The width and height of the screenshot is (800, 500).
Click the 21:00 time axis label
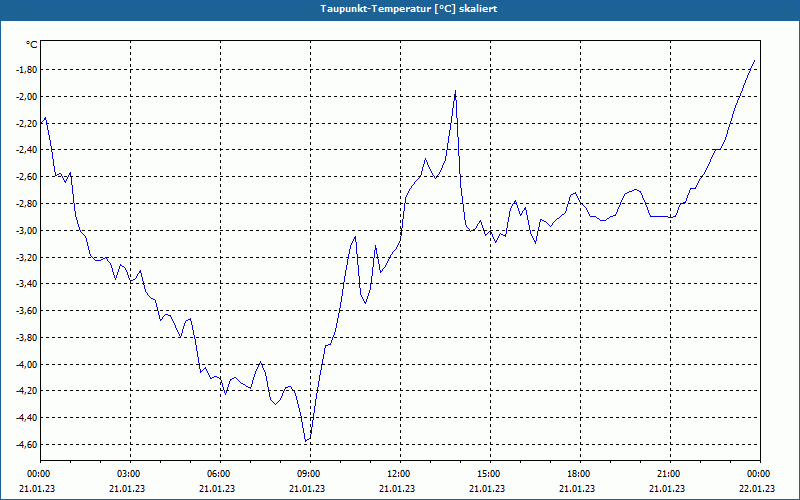(x=670, y=474)
